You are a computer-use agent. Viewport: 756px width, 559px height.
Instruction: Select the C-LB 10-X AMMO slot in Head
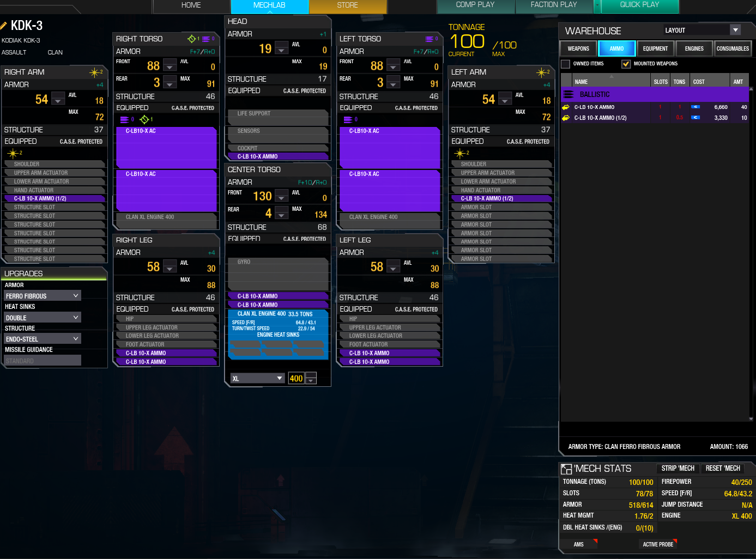click(x=278, y=156)
